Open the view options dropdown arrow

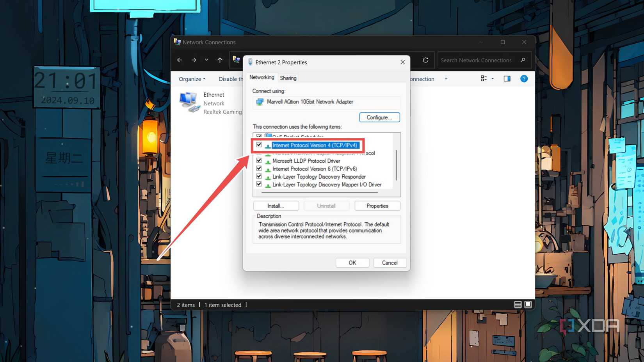[493, 78]
